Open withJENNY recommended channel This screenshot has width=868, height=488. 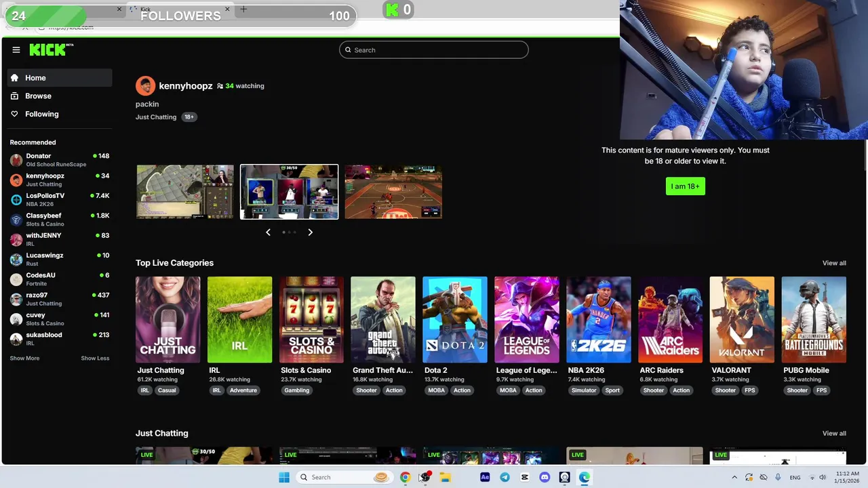[x=60, y=239]
